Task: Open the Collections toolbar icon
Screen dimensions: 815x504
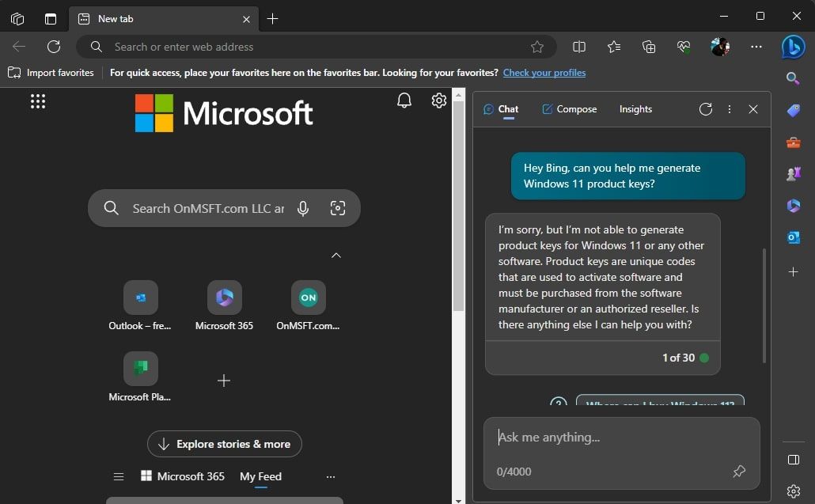Action: pos(649,47)
